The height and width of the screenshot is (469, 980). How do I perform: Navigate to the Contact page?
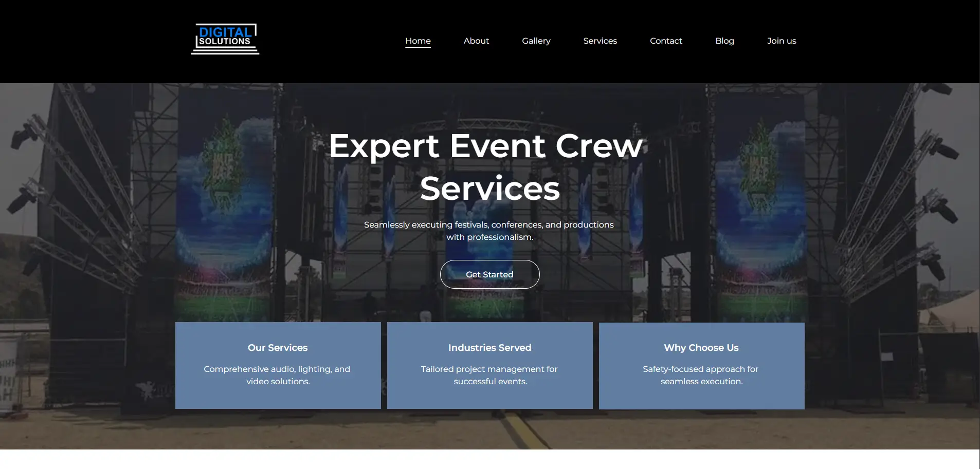665,41
